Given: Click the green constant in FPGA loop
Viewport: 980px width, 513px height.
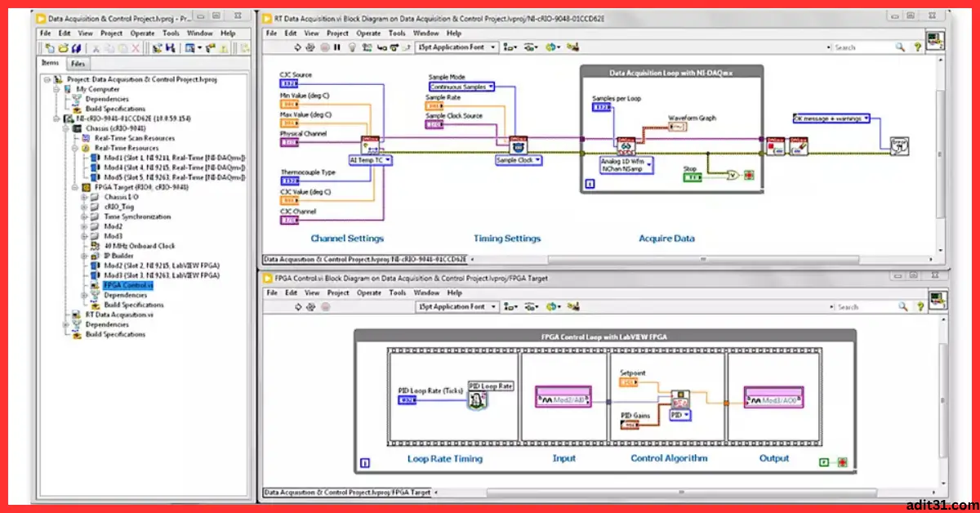Looking at the screenshot, I should tap(824, 462).
